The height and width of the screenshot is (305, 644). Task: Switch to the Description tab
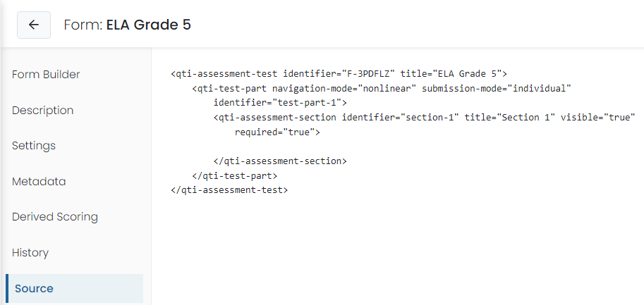click(43, 111)
